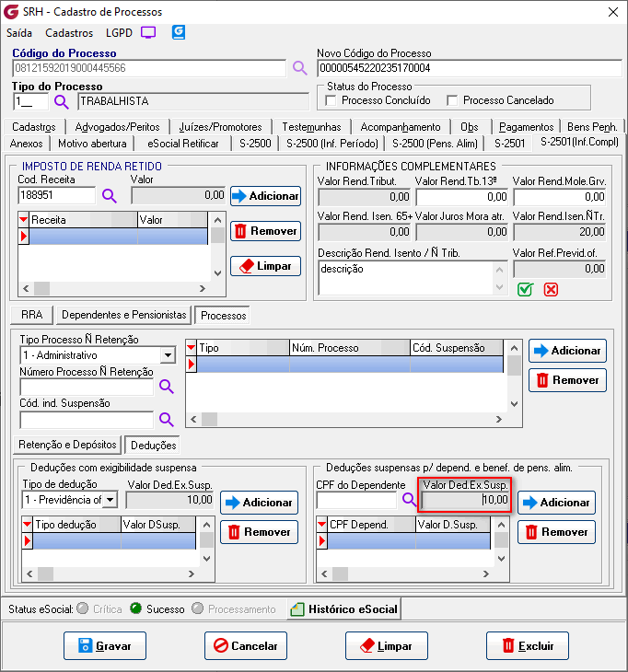The width and height of the screenshot is (628, 672).
Task: Click the green checkmark confirm icon
Action: click(x=525, y=289)
